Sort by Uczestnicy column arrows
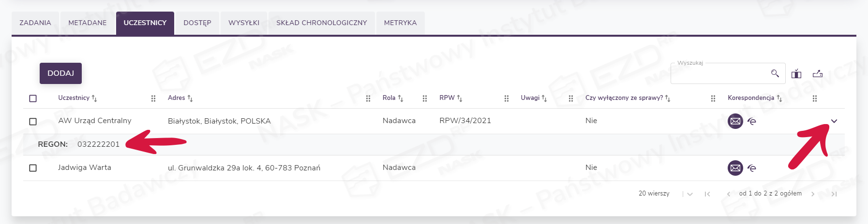Image resolution: width=868 pixels, height=224 pixels. click(94, 98)
